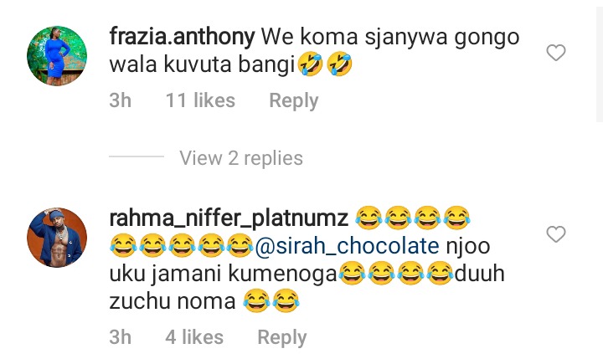Reply to frazia.anthony's comment
Viewport: 603px width, 364px height.
[x=294, y=100]
